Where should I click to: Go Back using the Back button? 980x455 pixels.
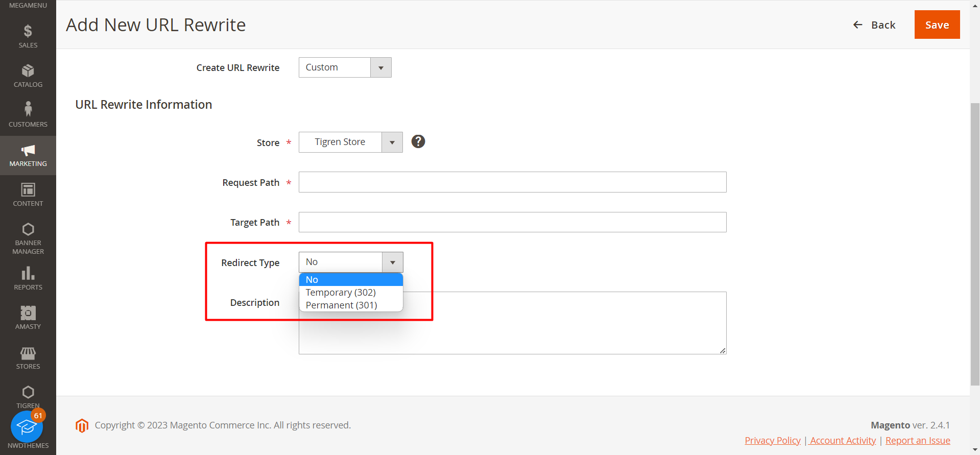874,25
